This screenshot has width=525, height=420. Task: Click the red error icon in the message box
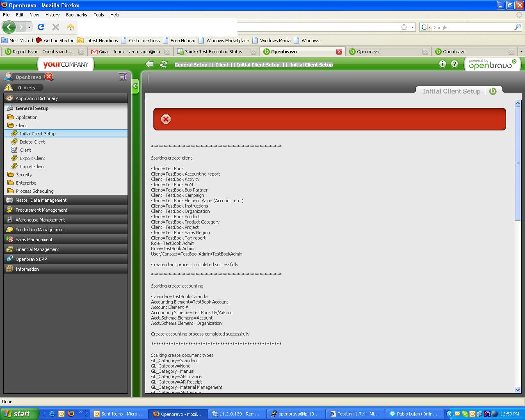point(166,119)
